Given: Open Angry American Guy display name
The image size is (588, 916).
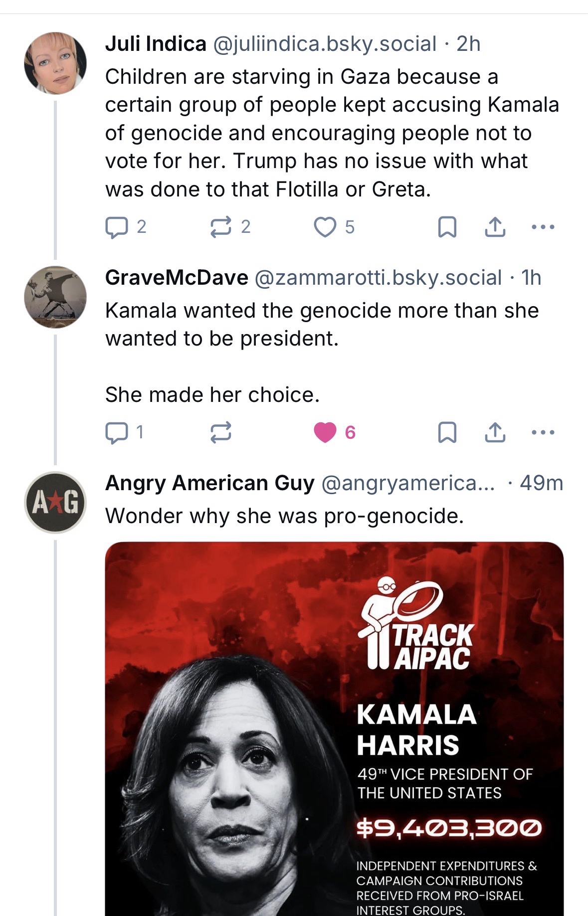Looking at the screenshot, I should point(209,483).
